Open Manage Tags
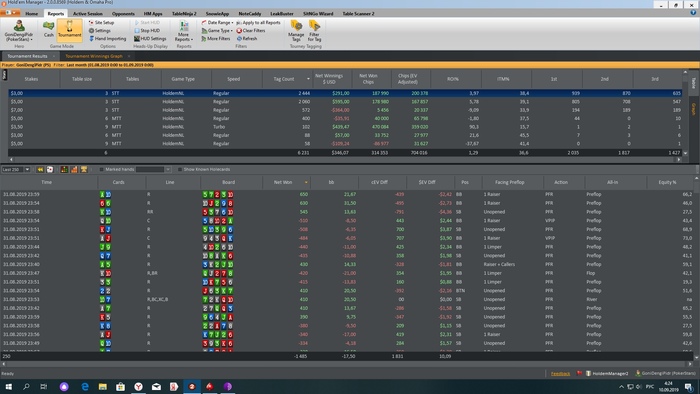The width and height of the screenshot is (700, 394). point(296,31)
